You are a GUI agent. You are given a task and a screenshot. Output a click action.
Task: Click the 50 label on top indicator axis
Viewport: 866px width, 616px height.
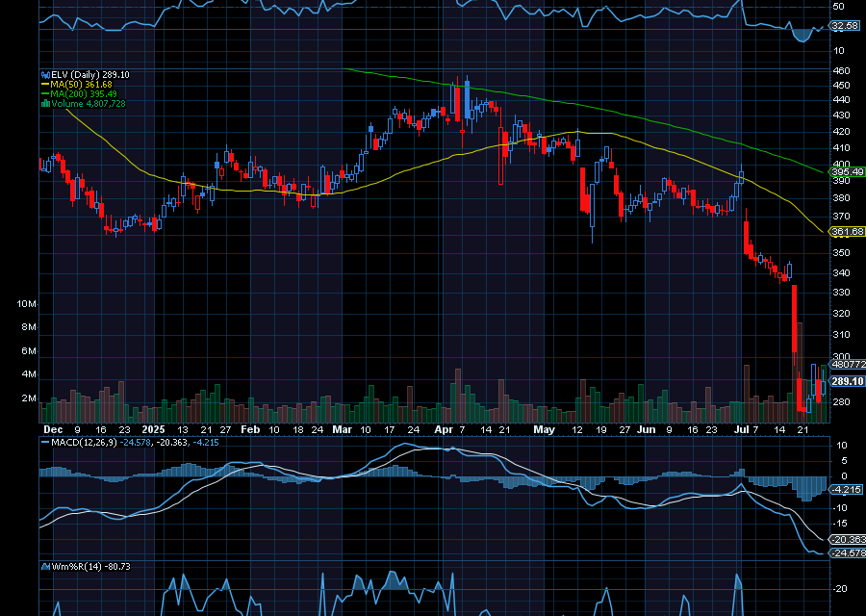[x=838, y=7]
